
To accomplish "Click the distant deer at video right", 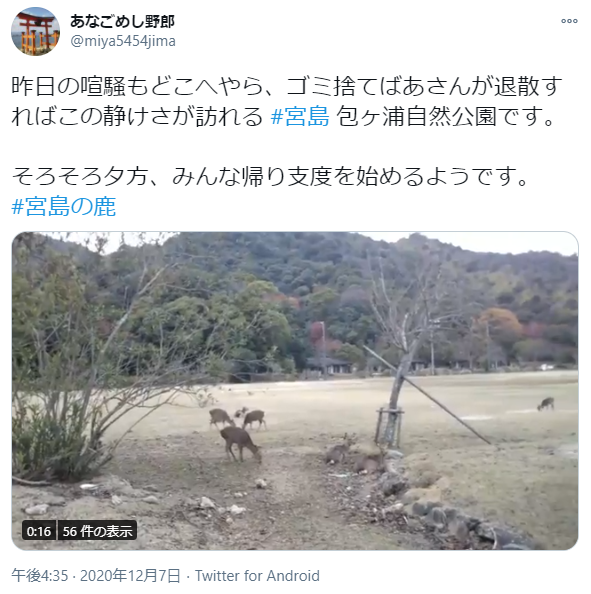I will pos(546,404).
